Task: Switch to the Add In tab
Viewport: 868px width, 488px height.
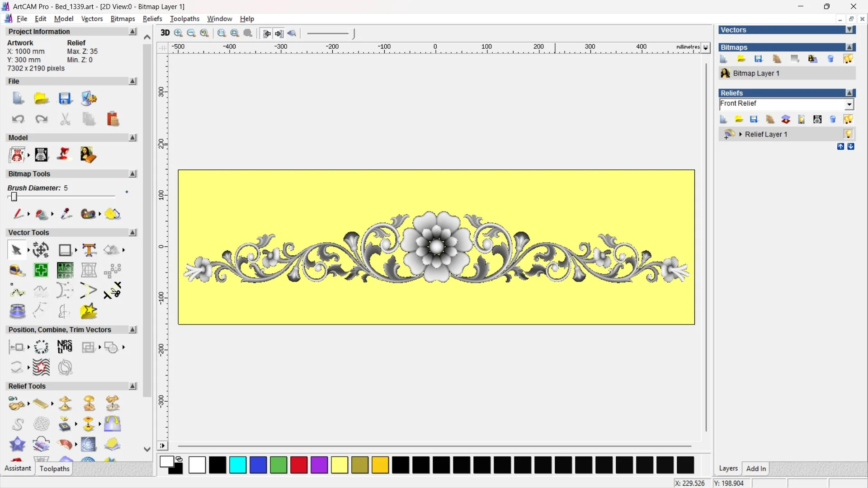Action: [x=756, y=469]
